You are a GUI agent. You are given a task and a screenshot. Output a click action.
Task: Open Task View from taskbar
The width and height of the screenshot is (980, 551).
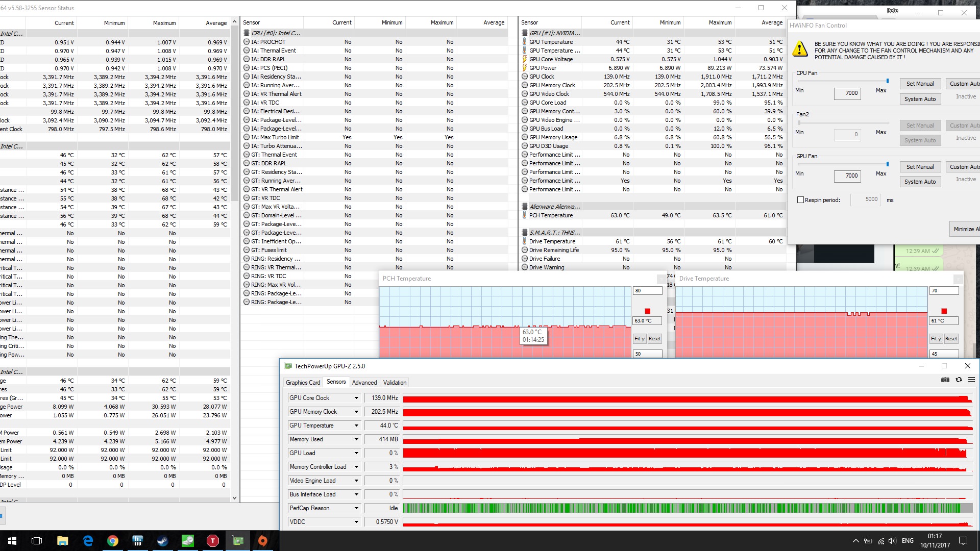(37, 541)
